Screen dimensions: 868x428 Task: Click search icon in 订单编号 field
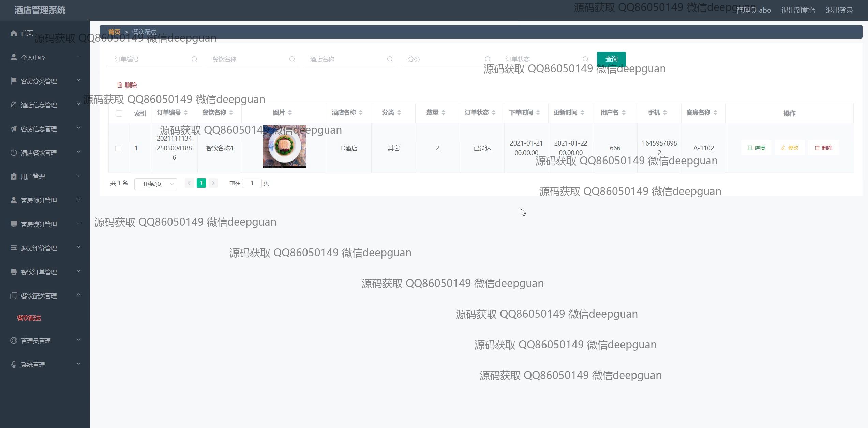pos(194,59)
